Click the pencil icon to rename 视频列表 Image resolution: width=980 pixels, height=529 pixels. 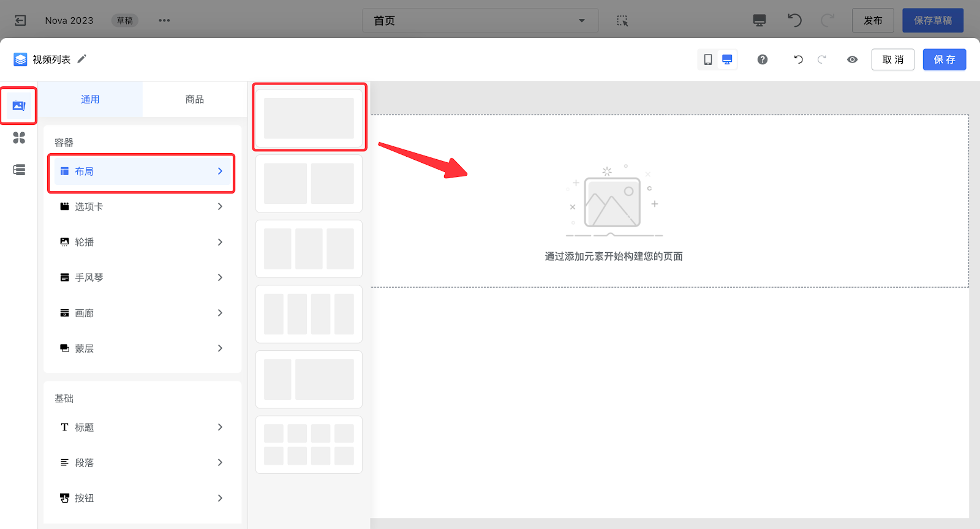click(x=81, y=59)
